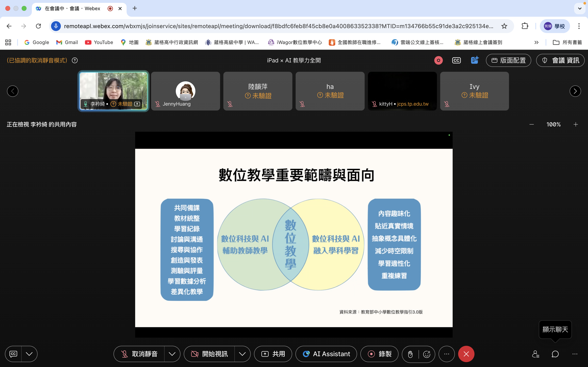Viewport: 588px width, 367px height.
Task: Expand audio options arrow next to 取消靜音
Action: [172, 354]
